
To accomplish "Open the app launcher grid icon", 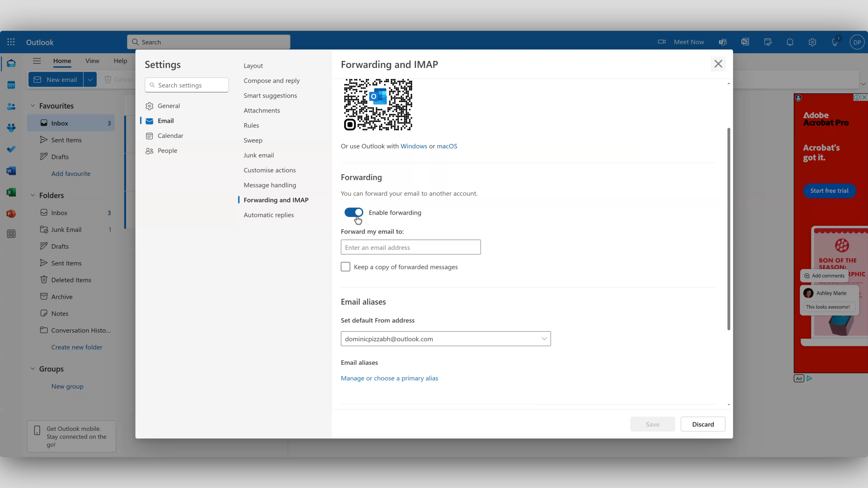I will pos(11,42).
